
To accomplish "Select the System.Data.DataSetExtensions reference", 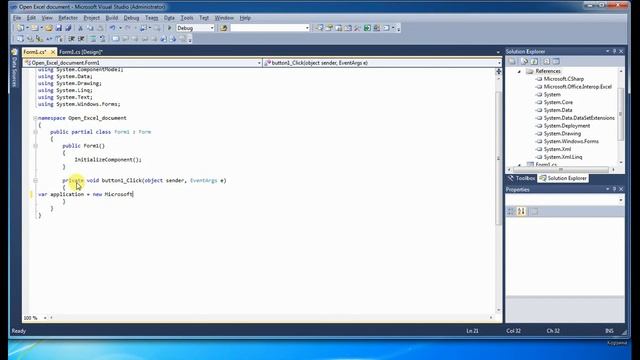I will pyautogui.click(x=579, y=118).
